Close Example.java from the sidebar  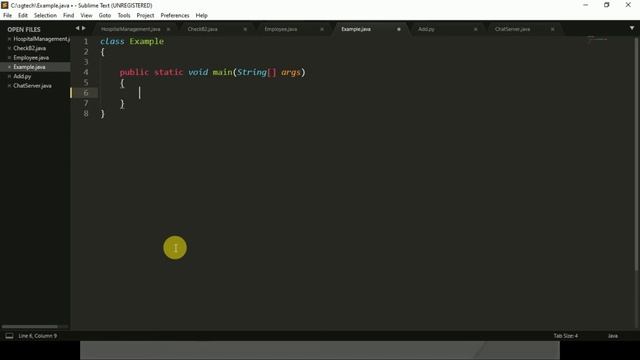click(9, 67)
